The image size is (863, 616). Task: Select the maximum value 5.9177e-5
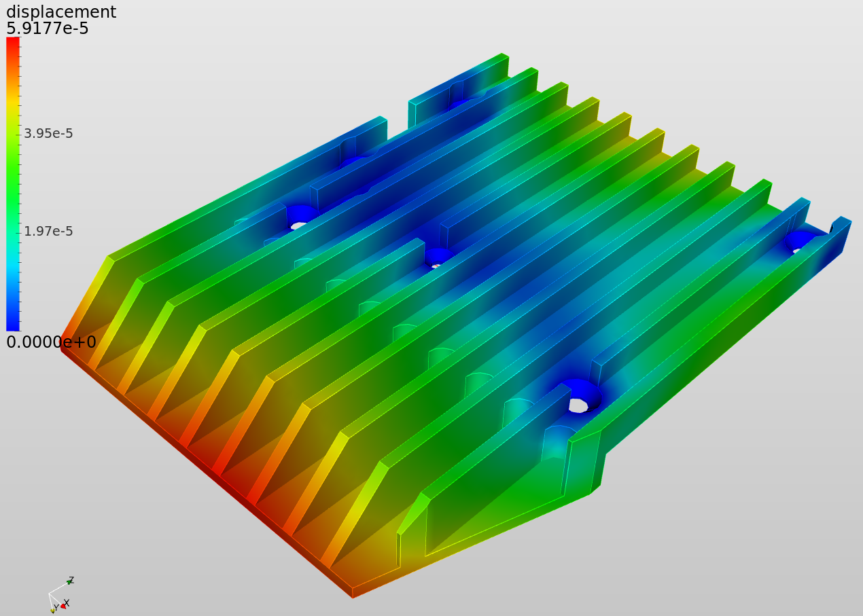pos(48,29)
